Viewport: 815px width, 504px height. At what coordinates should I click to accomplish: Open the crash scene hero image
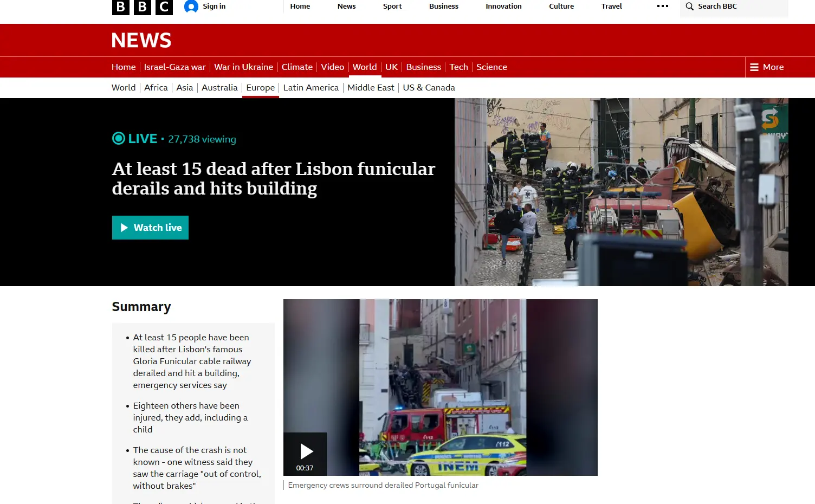tap(621, 192)
